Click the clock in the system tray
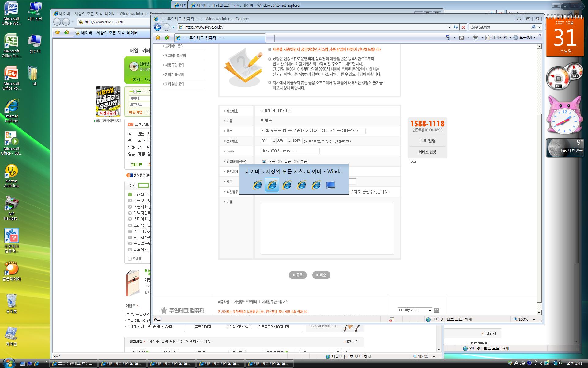The image size is (588, 368). tap(574, 363)
